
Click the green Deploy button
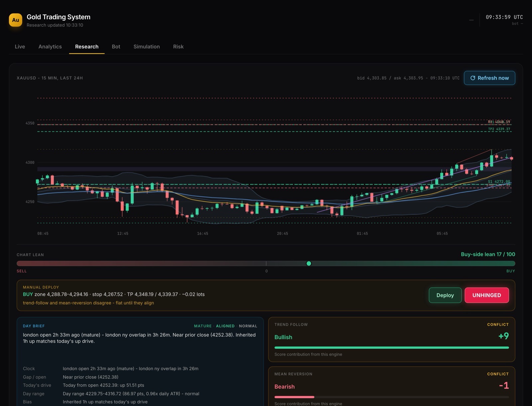pyautogui.click(x=445, y=295)
